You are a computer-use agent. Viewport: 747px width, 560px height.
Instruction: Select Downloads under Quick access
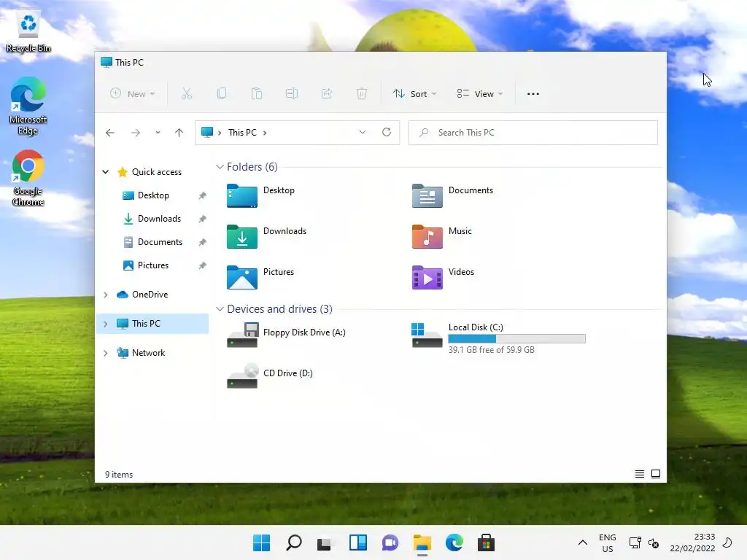[153, 219]
